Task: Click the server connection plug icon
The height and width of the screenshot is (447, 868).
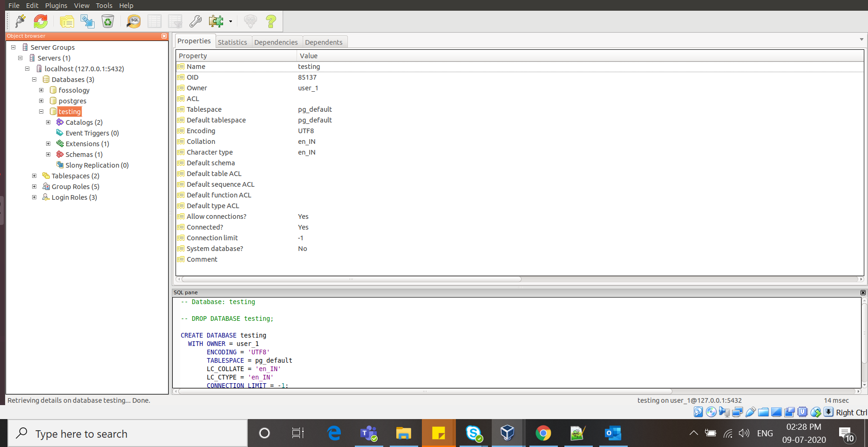Action: [20, 21]
